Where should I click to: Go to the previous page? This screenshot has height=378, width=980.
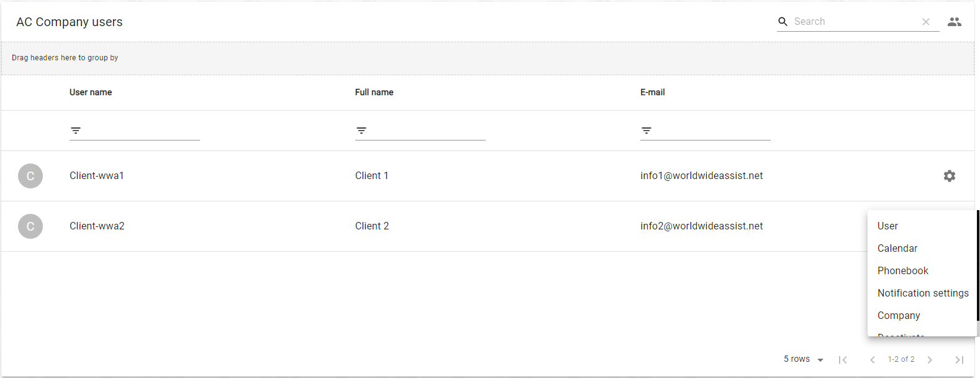pyautogui.click(x=873, y=359)
